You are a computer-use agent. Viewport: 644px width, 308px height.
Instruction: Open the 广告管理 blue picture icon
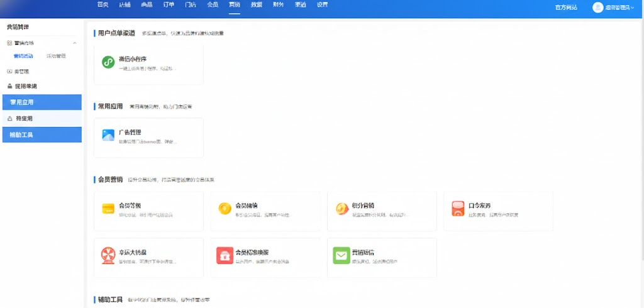click(108, 135)
